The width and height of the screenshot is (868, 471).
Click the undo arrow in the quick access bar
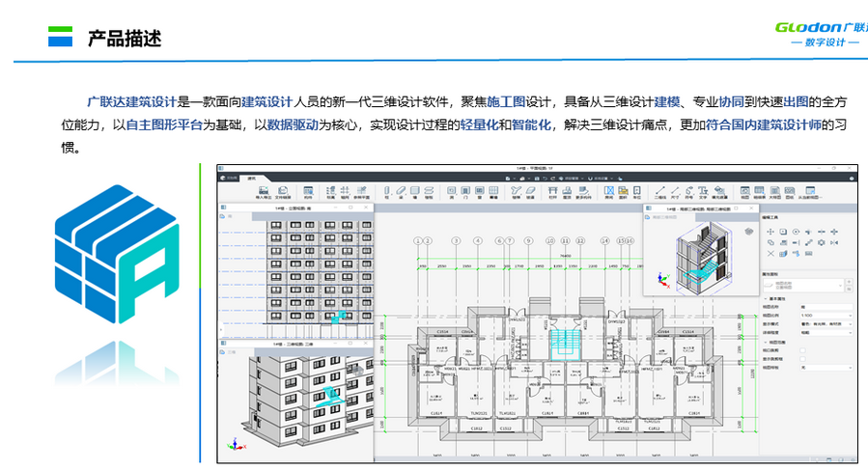(x=545, y=179)
